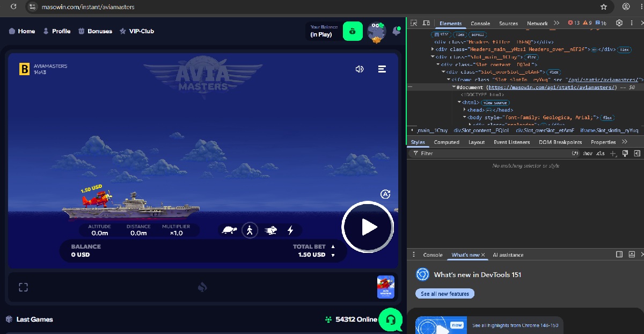Screen dimensions: 644x334
Task: Close the What's new drawer tab
Action: [483, 255]
